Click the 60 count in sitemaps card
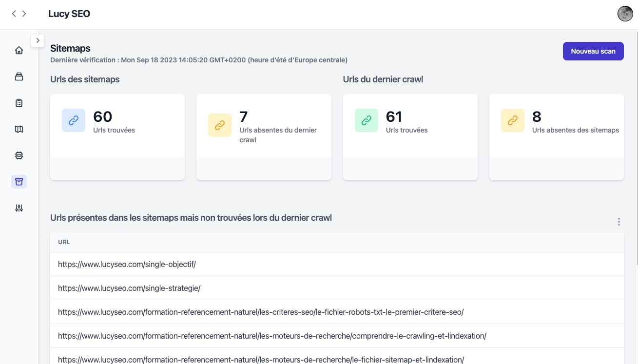Image resolution: width=638 pixels, height=364 pixels. tap(103, 116)
